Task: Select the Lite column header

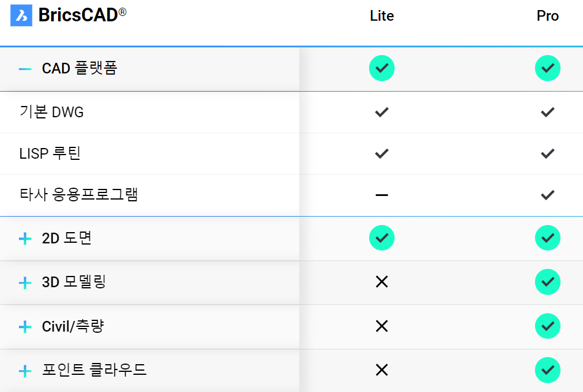Action: coord(382,16)
